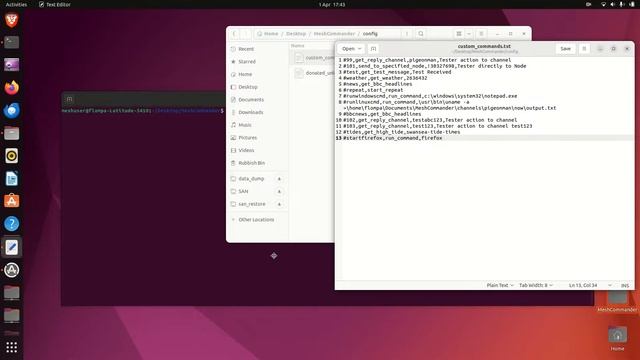Open Rubbish Bin in Files sidebar

[257, 163]
